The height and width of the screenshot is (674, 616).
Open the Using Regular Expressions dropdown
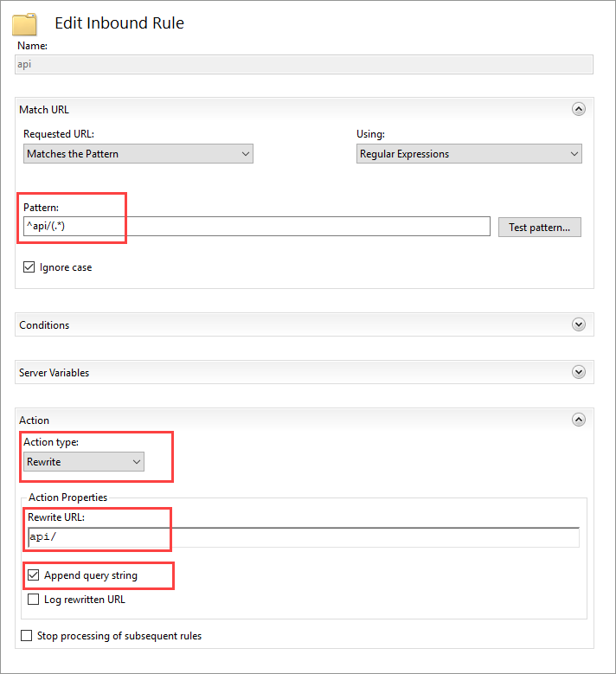[469, 154]
